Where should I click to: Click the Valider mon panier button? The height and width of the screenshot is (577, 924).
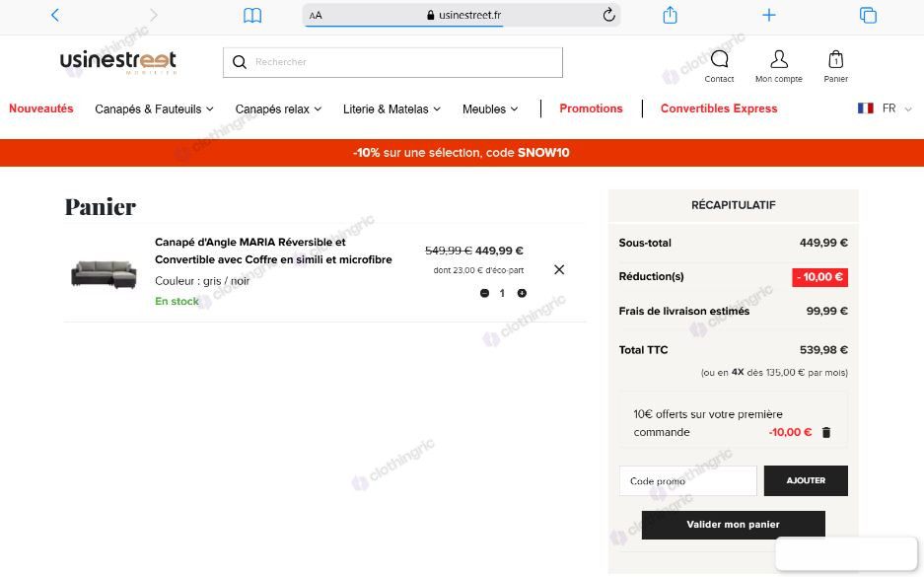point(733,525)
